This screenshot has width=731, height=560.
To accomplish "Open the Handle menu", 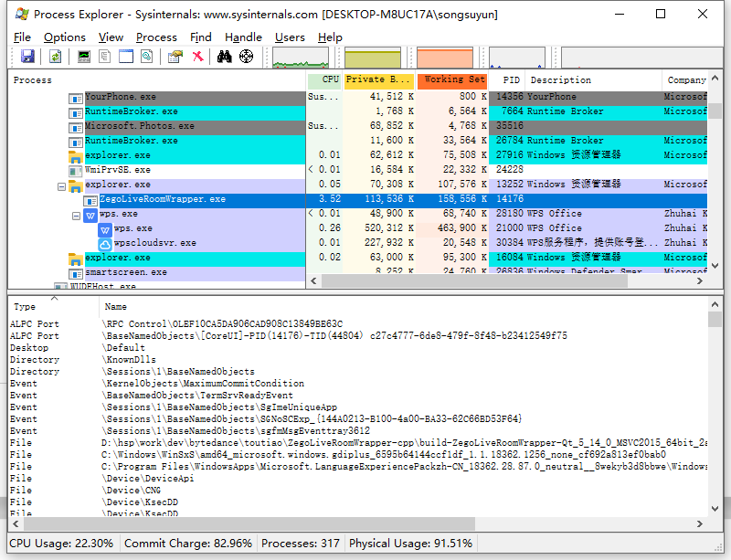I will pyautogui.click(x=243, y=37).
